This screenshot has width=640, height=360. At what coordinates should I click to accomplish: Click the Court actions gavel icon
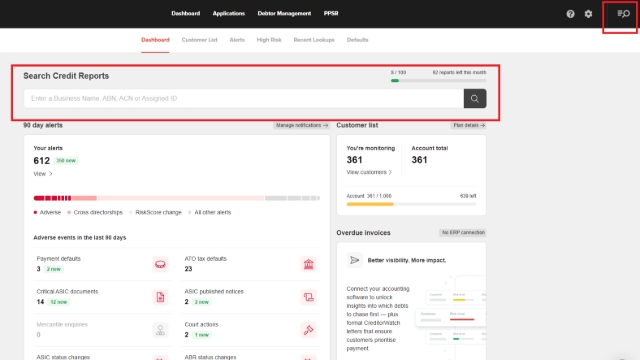[x=309, y=330]
